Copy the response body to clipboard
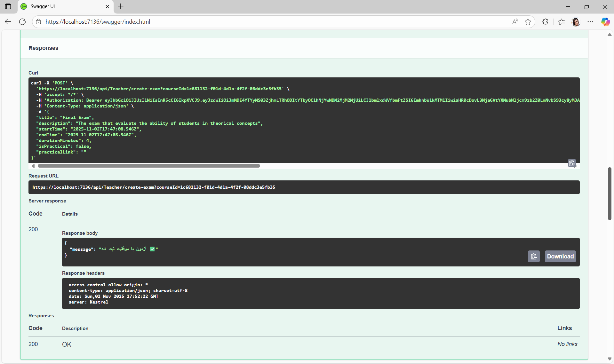 pos(534,257)
